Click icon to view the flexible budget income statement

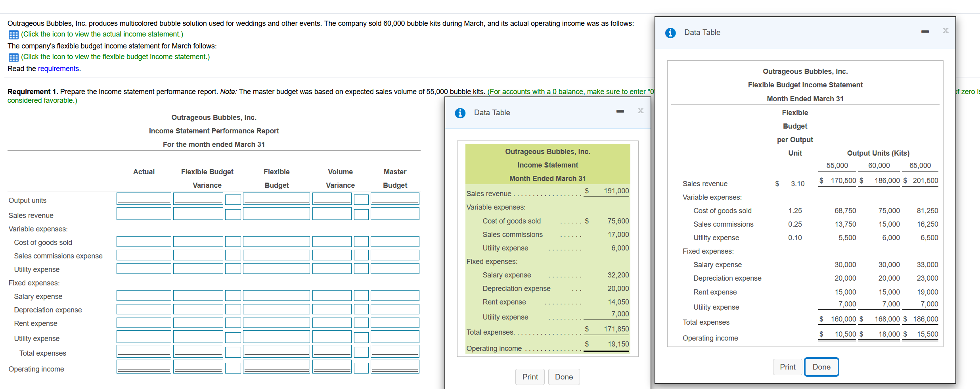[13, 57]
